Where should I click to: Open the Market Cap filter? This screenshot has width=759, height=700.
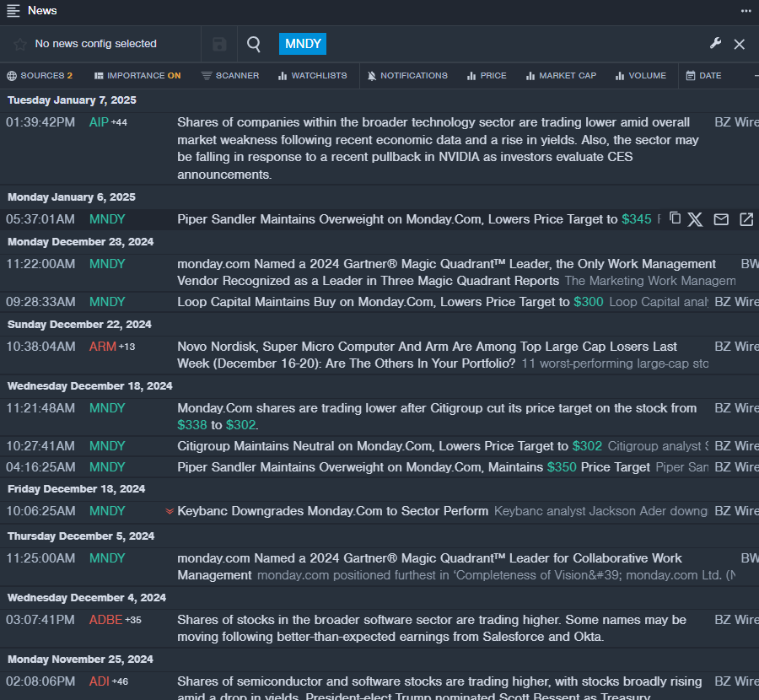(561, 76)
